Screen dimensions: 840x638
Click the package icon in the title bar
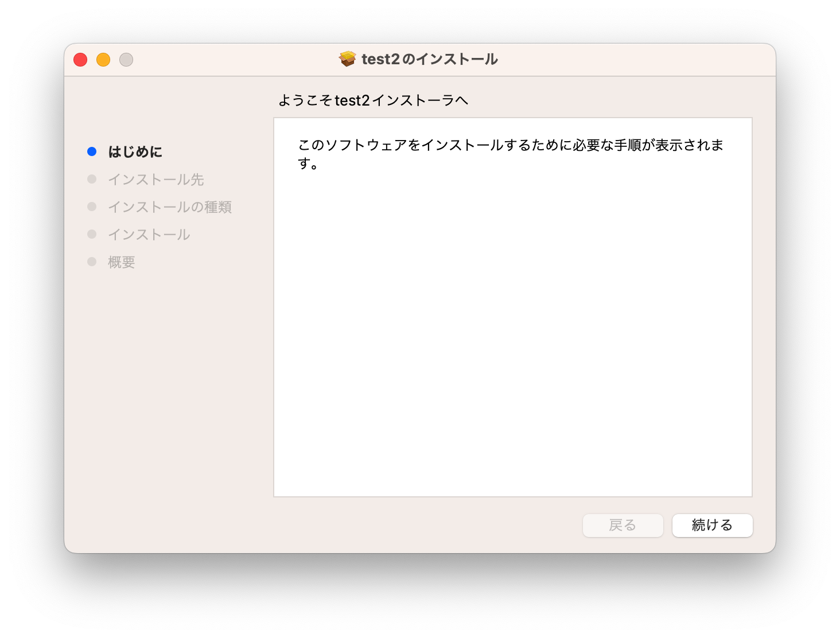click(347, 58)
